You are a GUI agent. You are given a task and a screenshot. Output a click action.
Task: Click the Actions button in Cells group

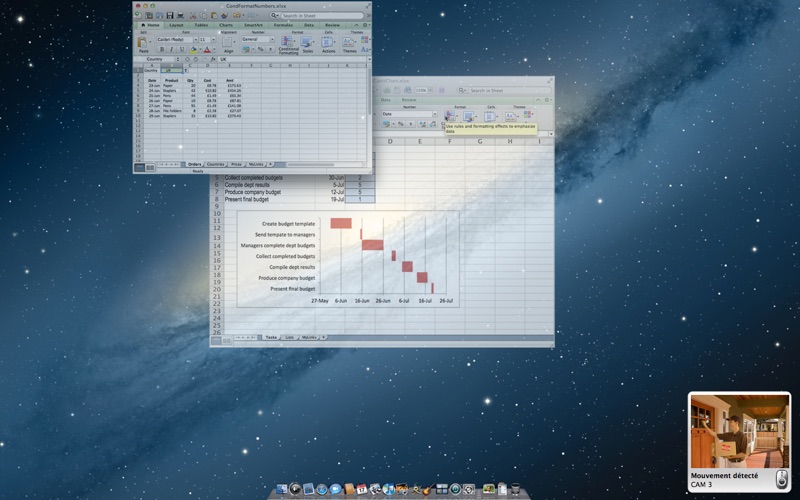(328, 44)
